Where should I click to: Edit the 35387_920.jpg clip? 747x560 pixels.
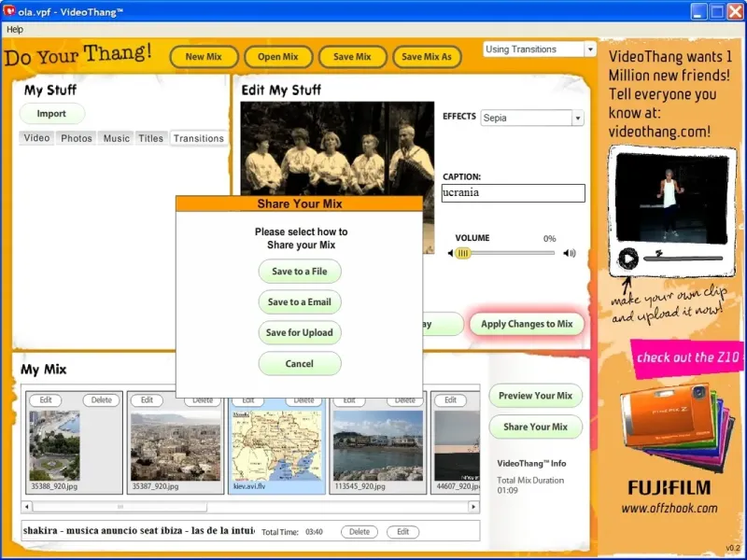[x=147, y=400]
